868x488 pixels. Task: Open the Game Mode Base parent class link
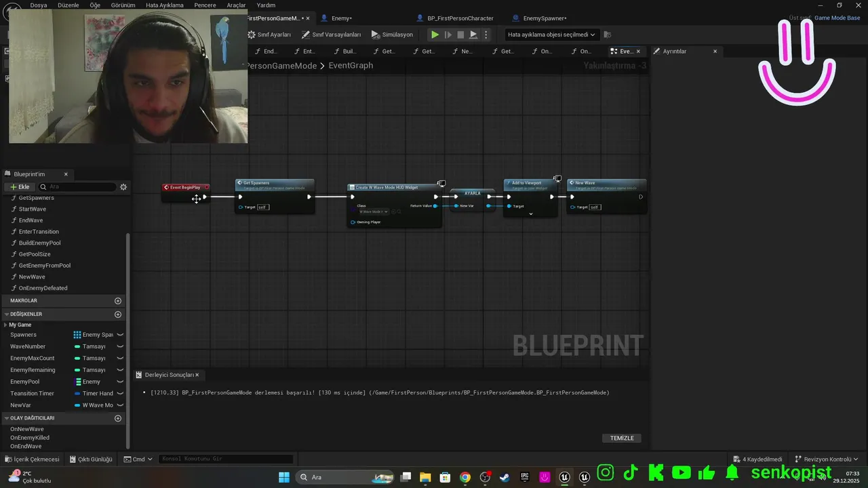click(x=837, y=18)
